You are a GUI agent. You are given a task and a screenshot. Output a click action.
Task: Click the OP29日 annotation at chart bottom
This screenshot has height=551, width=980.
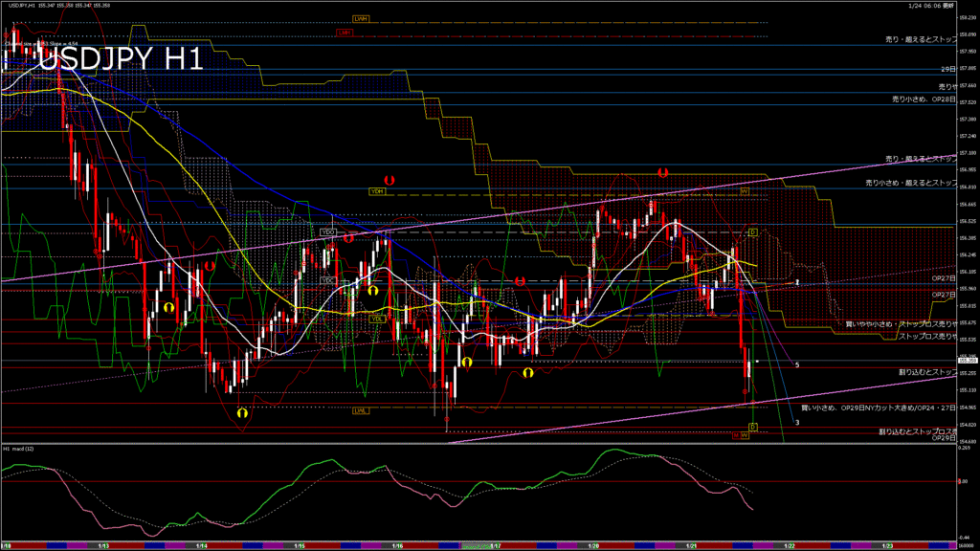point(944,438)
